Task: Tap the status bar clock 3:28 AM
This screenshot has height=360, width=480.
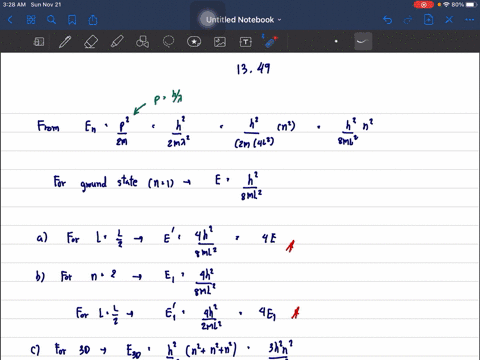Action: tap(14, 5)
